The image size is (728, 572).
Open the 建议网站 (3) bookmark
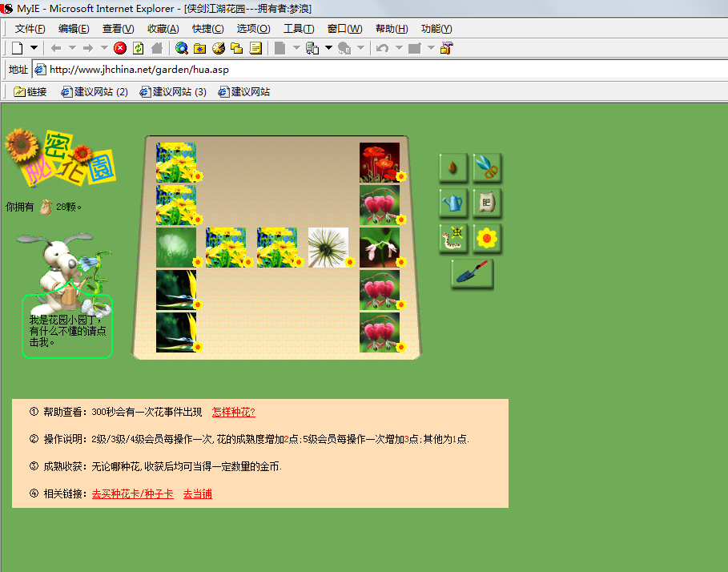click(x=173, y=92)
